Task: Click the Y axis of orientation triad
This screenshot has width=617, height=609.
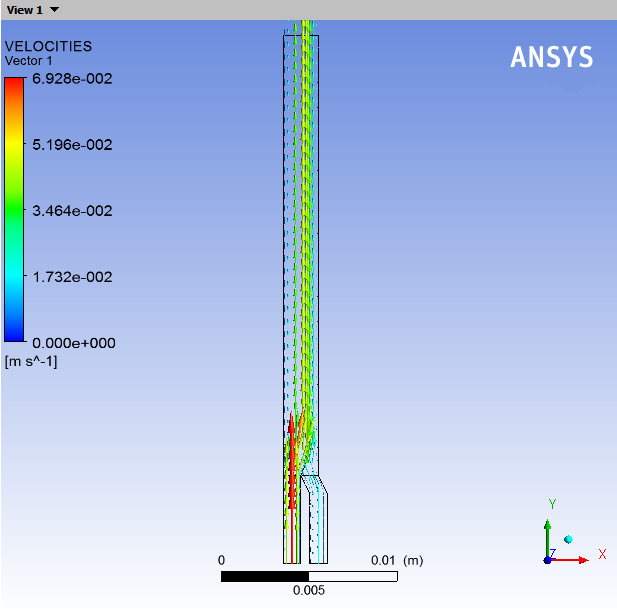Action: (x=548, y=539)
